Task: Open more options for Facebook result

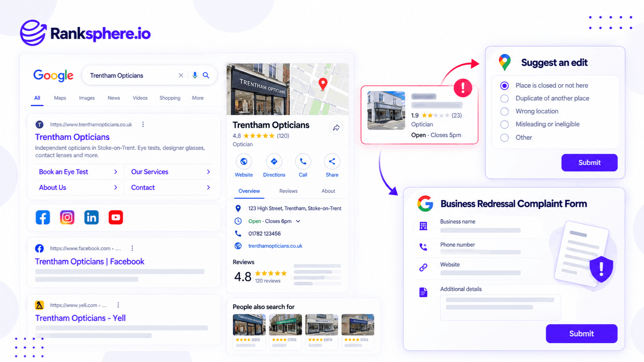Action: tap(132, 248)
